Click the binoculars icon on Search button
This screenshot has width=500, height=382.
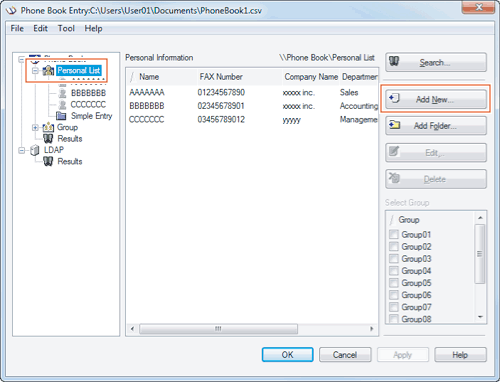pos(394,61)
